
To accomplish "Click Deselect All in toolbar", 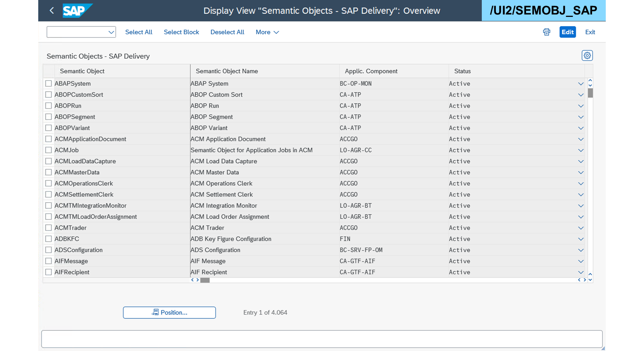I will coord(227,32).
